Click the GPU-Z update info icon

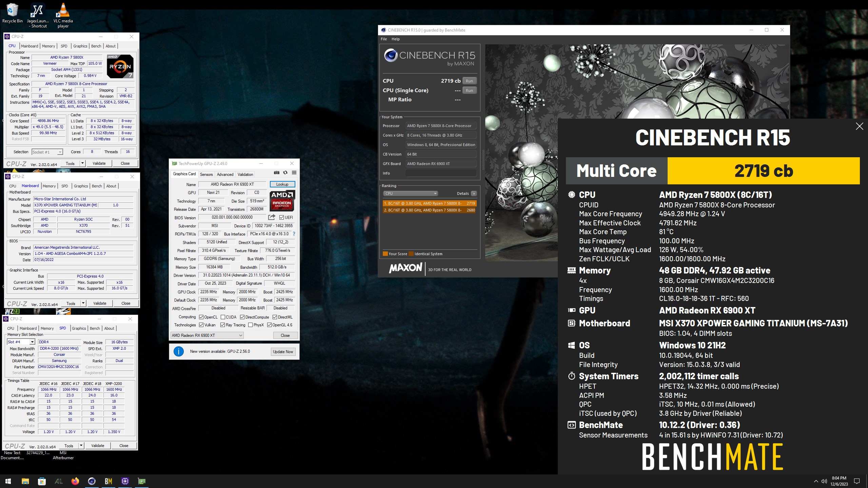pos(179,351)
